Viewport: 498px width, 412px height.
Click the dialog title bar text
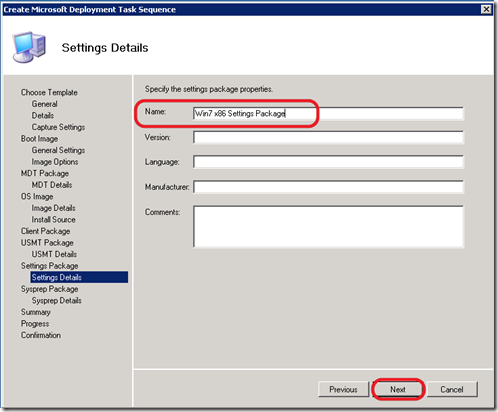89,9
